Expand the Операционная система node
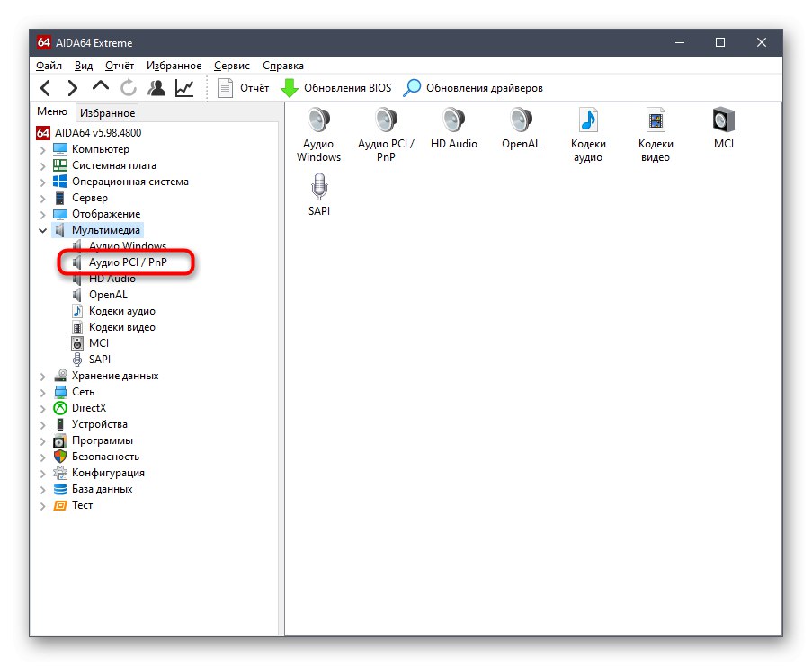This screenshot has height=666, width=812. point(42,182)
